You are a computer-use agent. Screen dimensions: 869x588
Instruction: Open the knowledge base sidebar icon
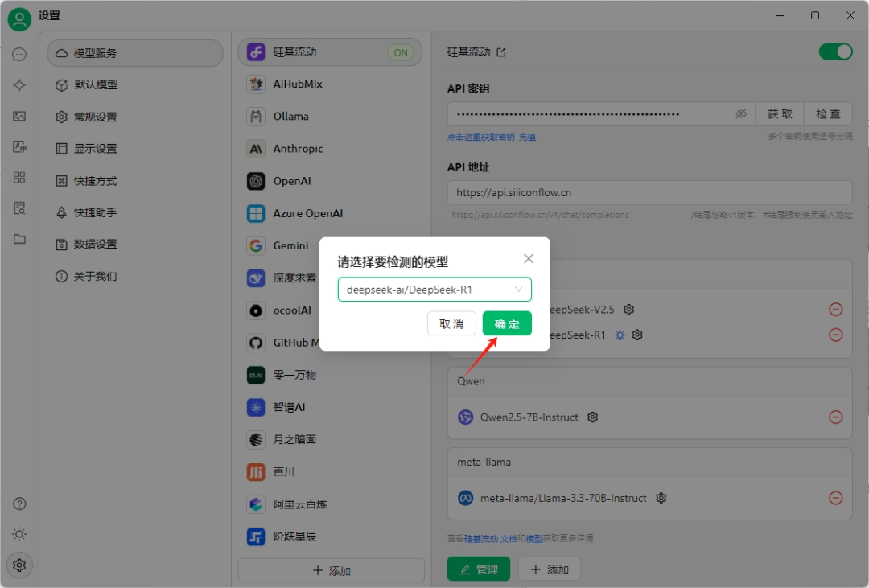(x=19, y=208)
